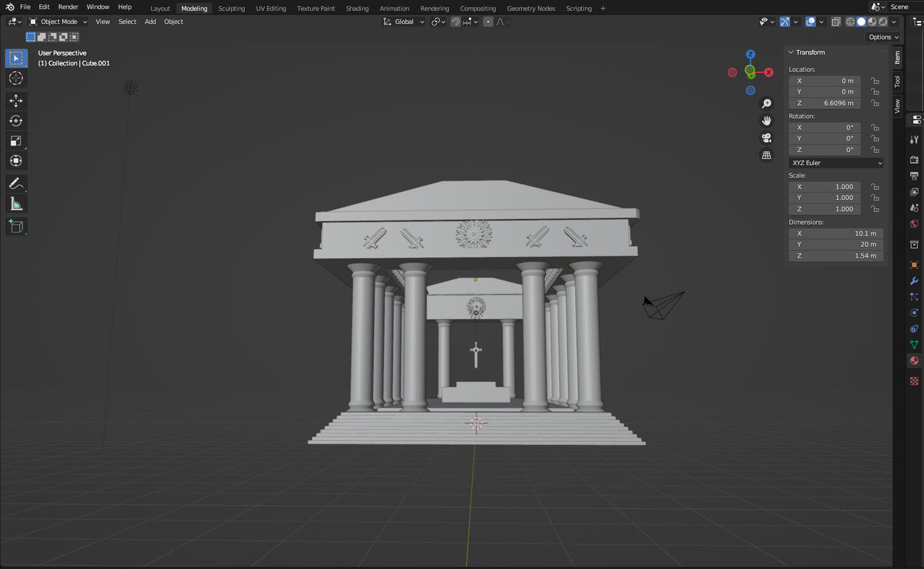Screen dimensions: 924x569
Task: Toggle lock on Location X
Action: [875, 81]
